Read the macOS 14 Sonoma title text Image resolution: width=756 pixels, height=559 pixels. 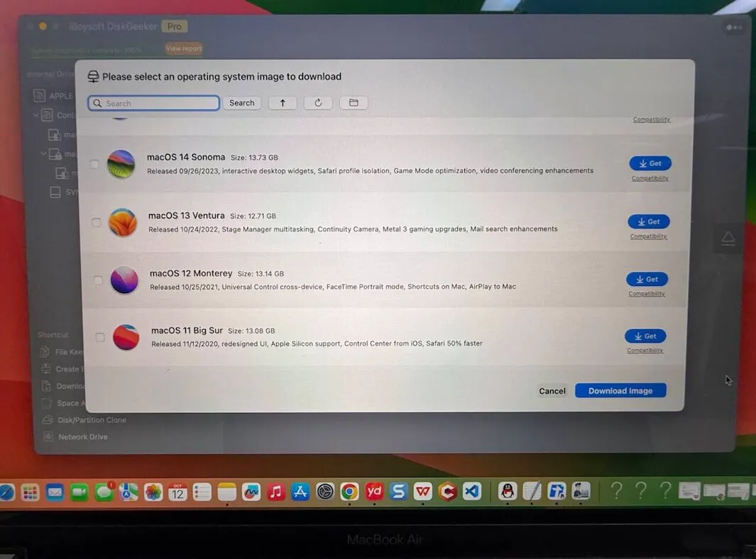tap(185, 157)
